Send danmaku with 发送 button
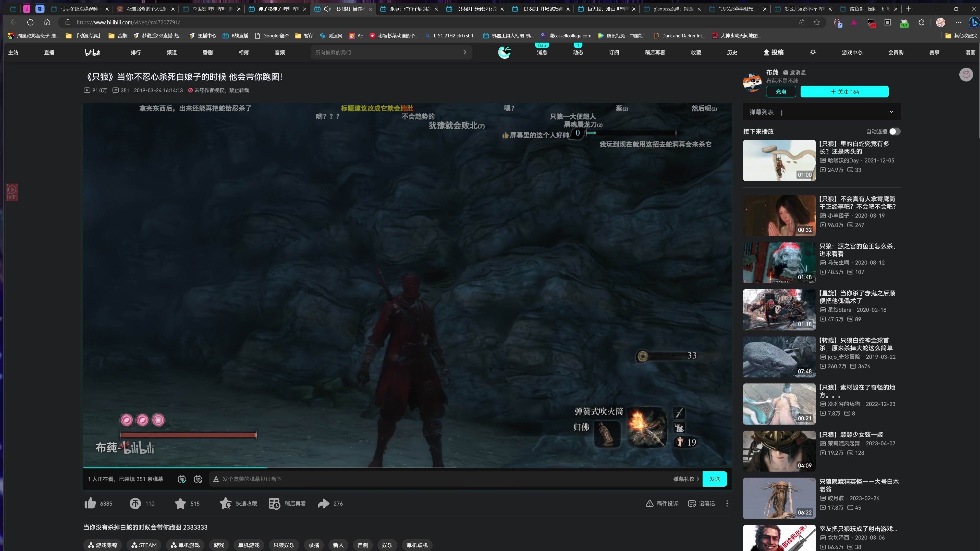Viewport: 980px width, 551px height. (715, 479)
